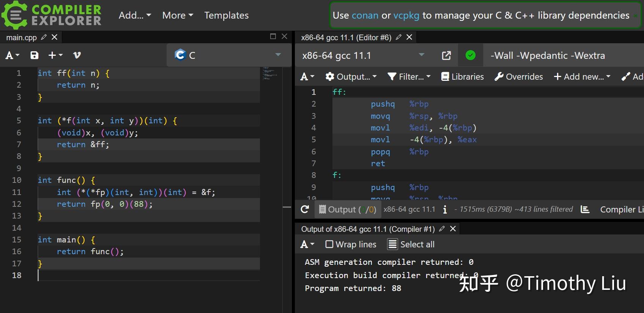Open the compiler picker dropdown
The image size is (644, 313).
point(364,55)
